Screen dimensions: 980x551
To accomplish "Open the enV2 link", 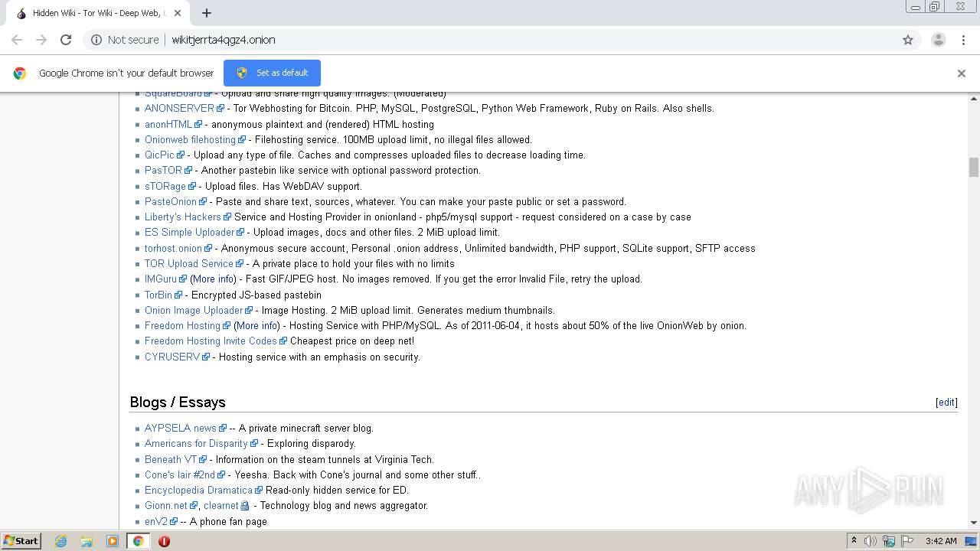I will tap(156, 521).
